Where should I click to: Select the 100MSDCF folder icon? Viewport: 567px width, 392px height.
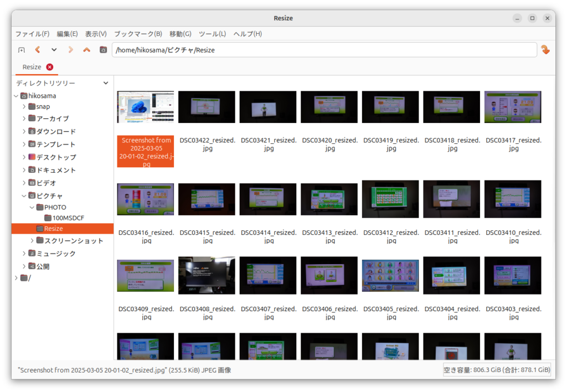[48, 218]
